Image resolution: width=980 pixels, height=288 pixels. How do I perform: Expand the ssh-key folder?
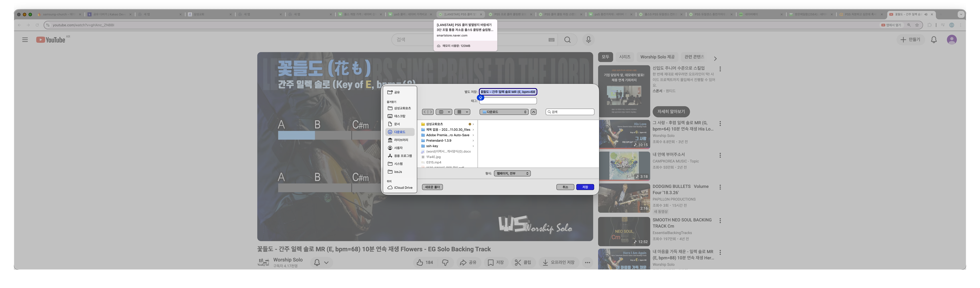[x=473, y=146]
